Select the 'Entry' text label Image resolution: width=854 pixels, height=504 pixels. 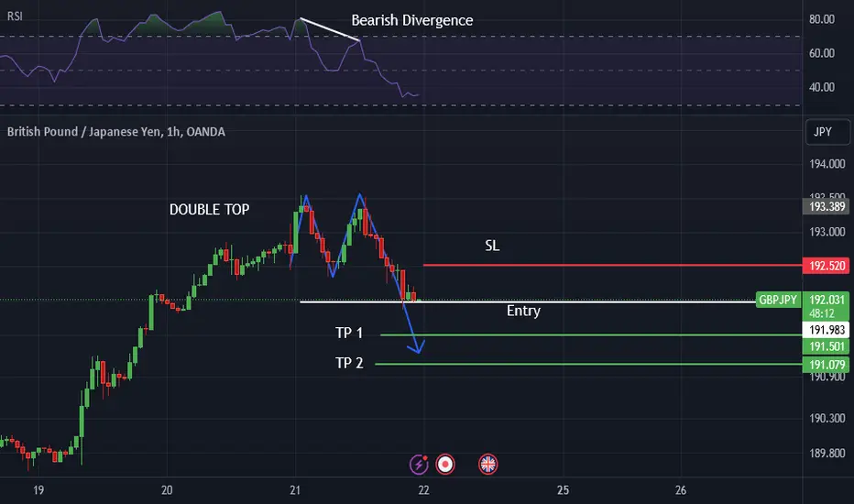coord(523,311)
